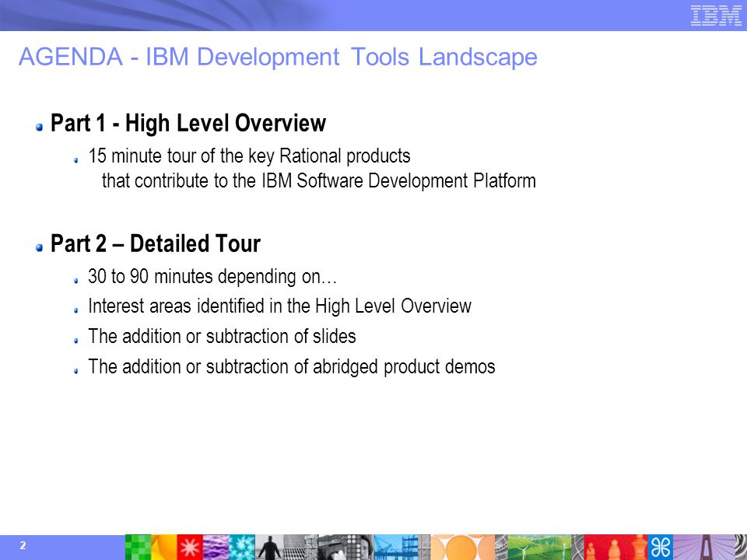Click 'that contribute to the IBM Software Development Platform'
Image resolution: width=747 pixels, height=560 pixels.
319,181
